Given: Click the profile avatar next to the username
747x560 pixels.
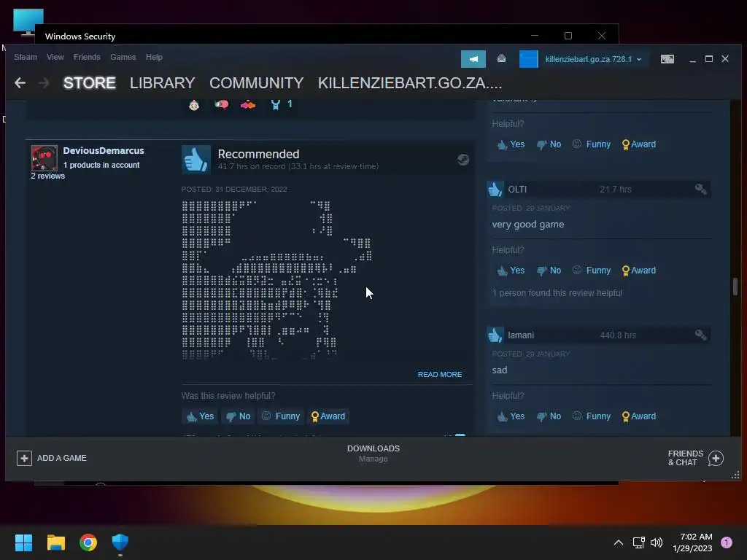Looking at the screenshot, I should [x=528, y=59].
